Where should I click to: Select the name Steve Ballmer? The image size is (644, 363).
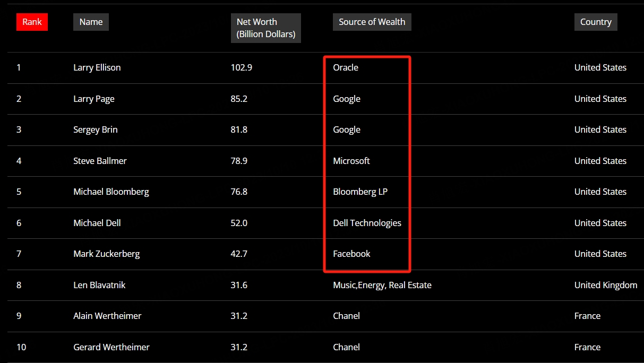[100, 161]
